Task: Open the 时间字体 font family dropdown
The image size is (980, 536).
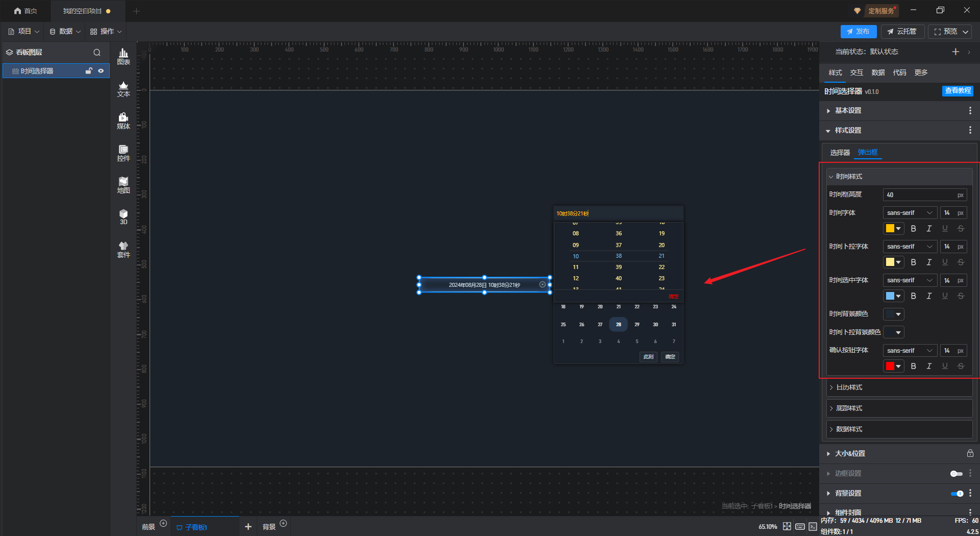Action: point(910,213)
